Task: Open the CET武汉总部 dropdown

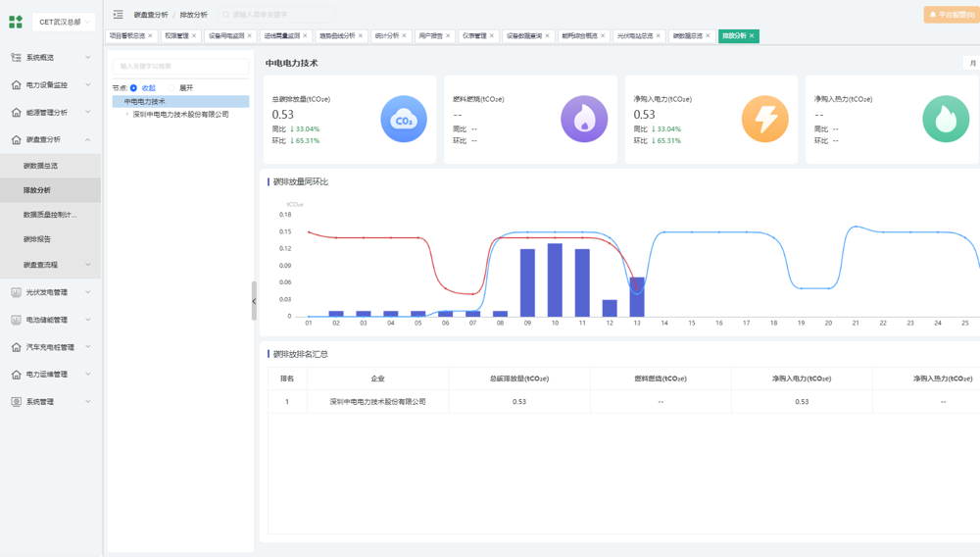Action: click(x=65, y=22)
